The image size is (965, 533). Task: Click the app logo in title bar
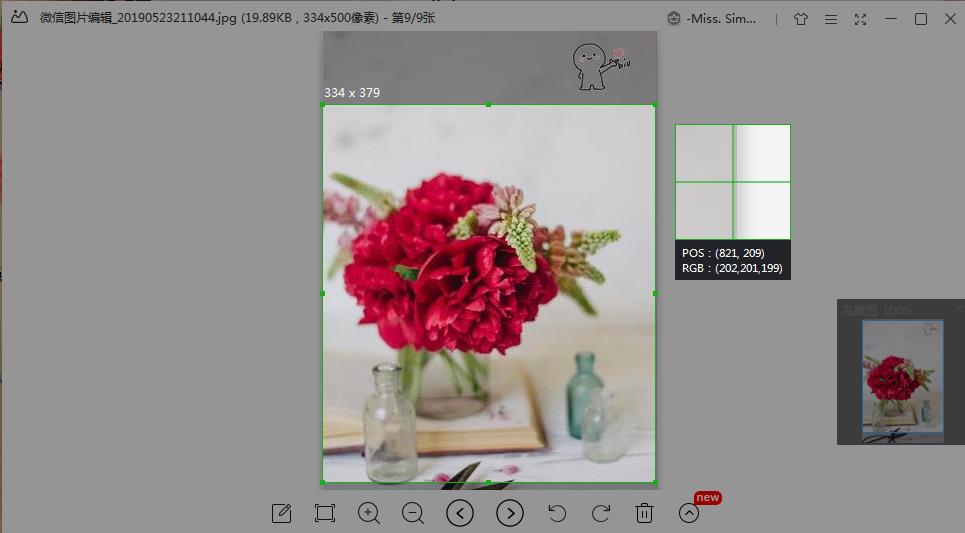coord(19,17)
